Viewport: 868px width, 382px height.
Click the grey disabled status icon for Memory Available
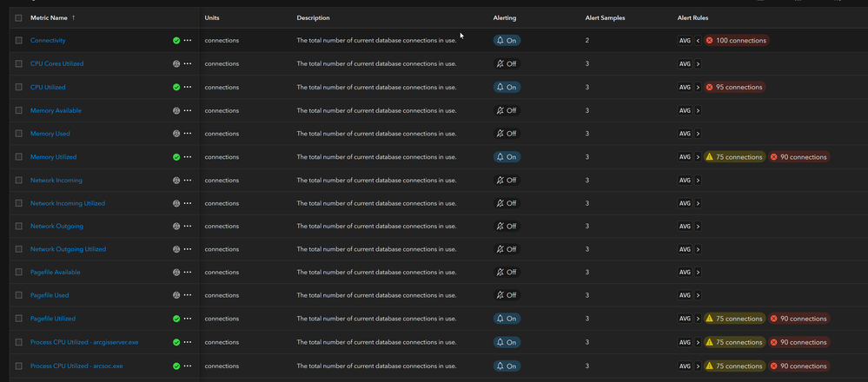[176, 110]
